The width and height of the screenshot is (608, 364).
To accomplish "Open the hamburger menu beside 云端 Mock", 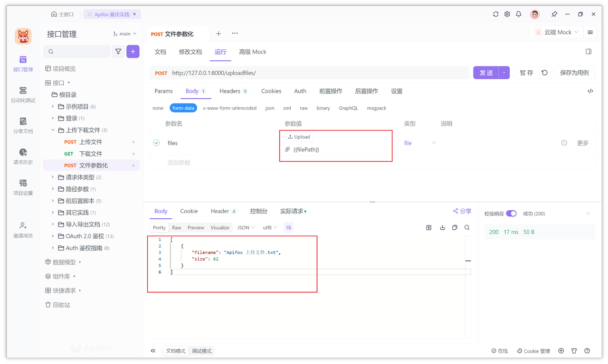I will (x=590, y=32).
